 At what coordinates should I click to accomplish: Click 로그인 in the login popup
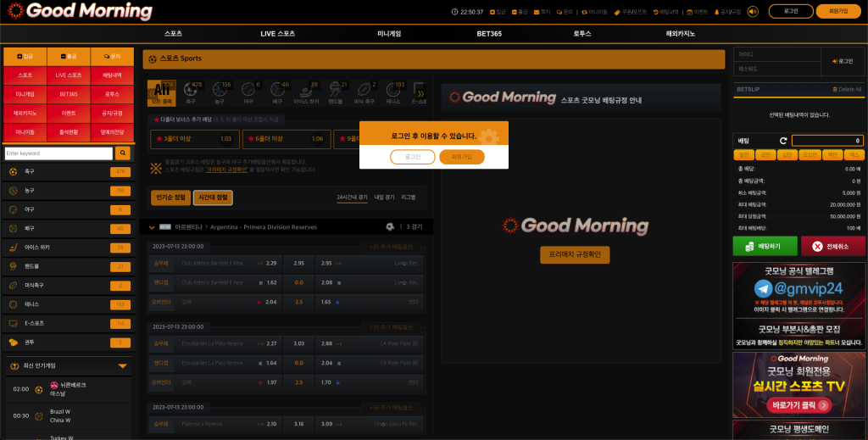413,157
